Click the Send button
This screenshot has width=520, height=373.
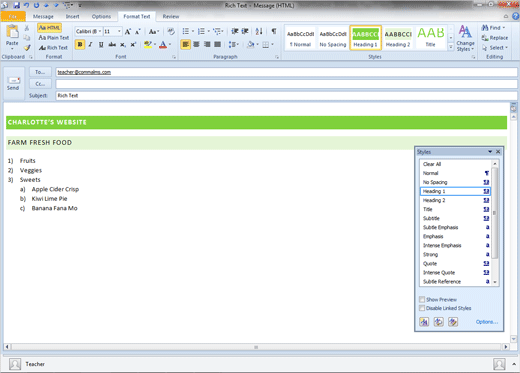pyautogui.click(x=13, y=83)
